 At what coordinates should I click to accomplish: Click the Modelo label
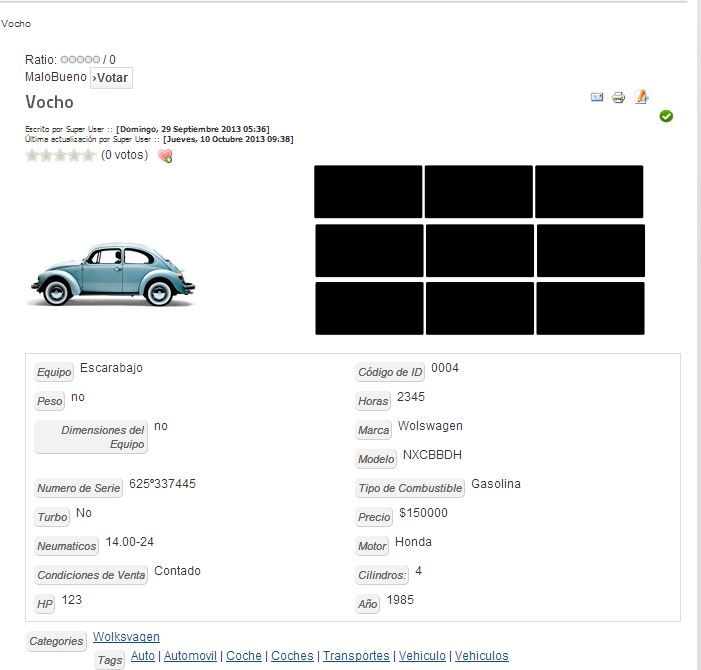point(376,459)
